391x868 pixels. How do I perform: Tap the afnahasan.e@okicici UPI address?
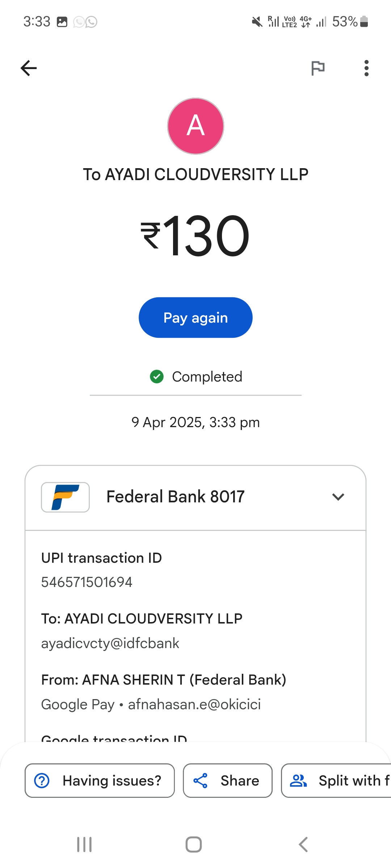[194, 705]
